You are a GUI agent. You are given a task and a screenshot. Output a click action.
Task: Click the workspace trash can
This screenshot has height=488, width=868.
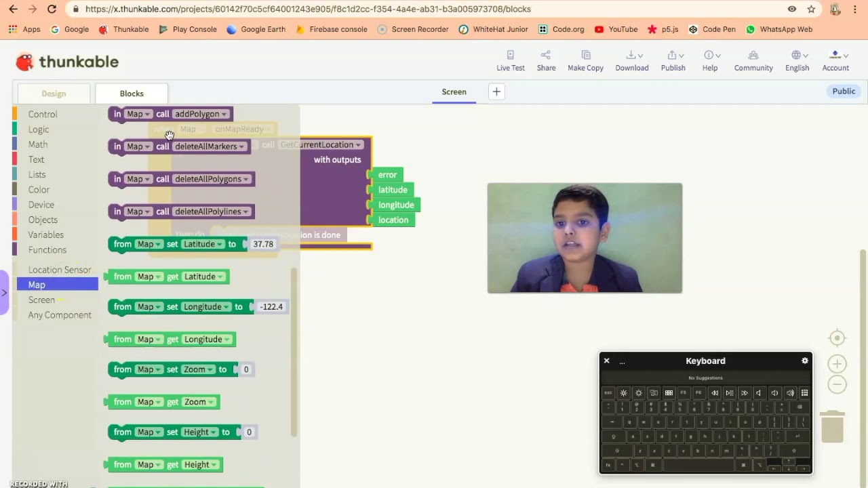[x=832, y=426]
